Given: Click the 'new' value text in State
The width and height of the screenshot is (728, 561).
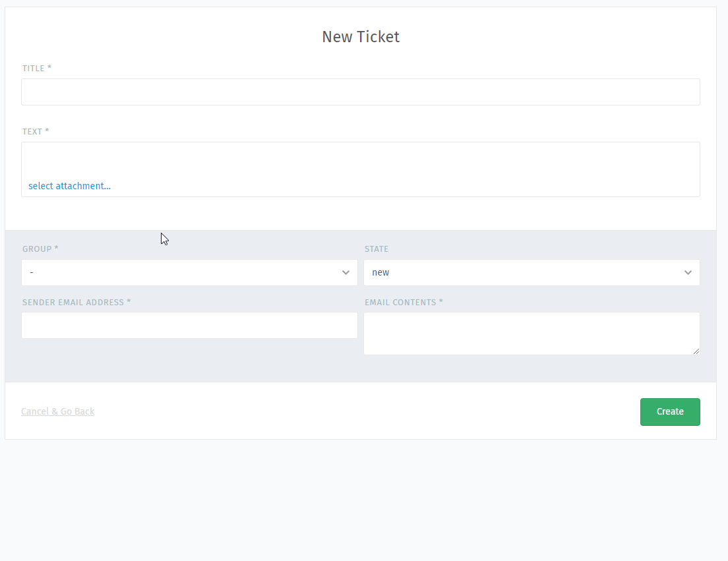Looking at the screenshot, I should [x=380, y=272].
